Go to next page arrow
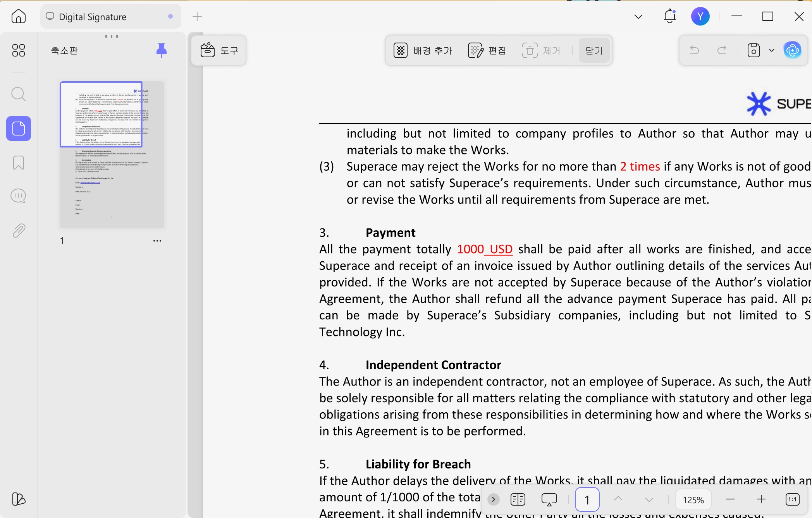The width and height of the screenshot is (812, 518). (x=649, y=499)
